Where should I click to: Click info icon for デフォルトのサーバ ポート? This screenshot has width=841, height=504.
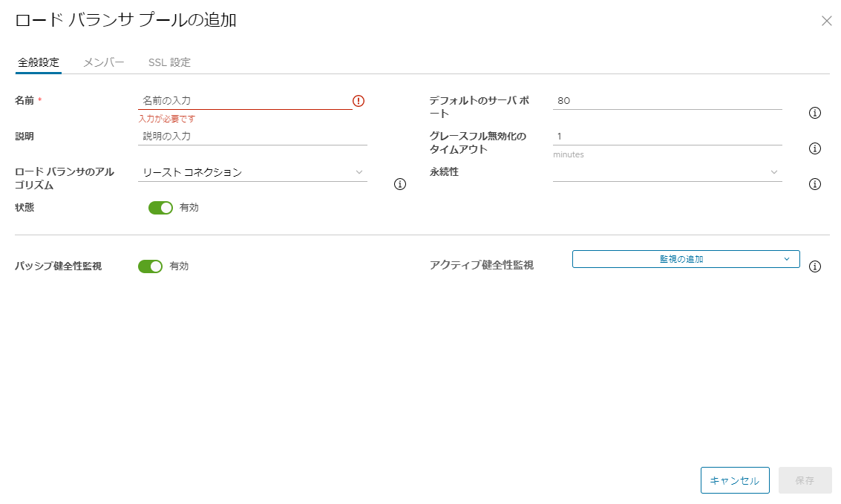(814, 113)
